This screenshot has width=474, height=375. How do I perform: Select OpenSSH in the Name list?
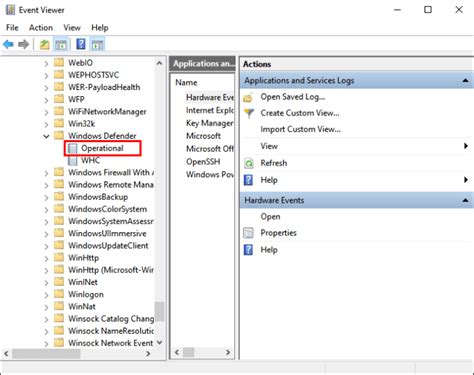[x=203, y=162]
